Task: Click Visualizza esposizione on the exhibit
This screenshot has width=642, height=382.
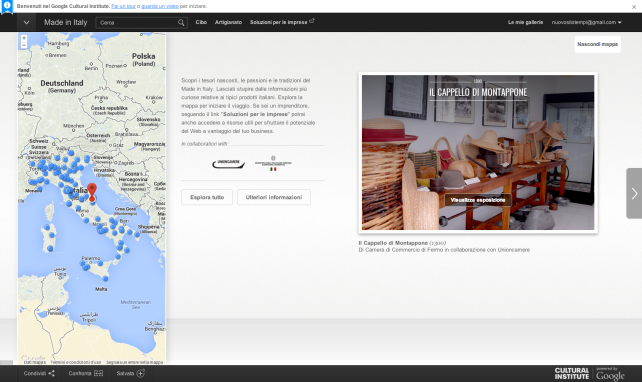Action: [478, 200]
